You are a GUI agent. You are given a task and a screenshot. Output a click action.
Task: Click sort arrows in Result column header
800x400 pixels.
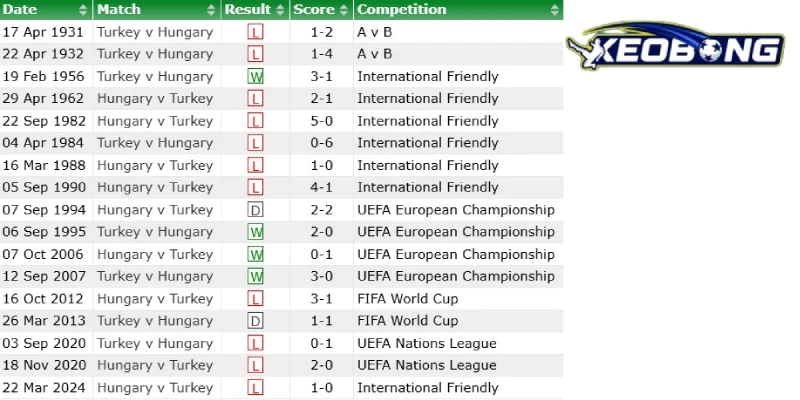pyautogui.click(x=280, y=10)
